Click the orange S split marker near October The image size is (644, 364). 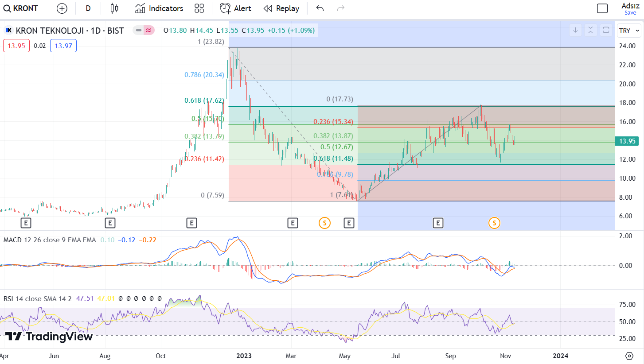pyautogui.click(x=494, y=223)
